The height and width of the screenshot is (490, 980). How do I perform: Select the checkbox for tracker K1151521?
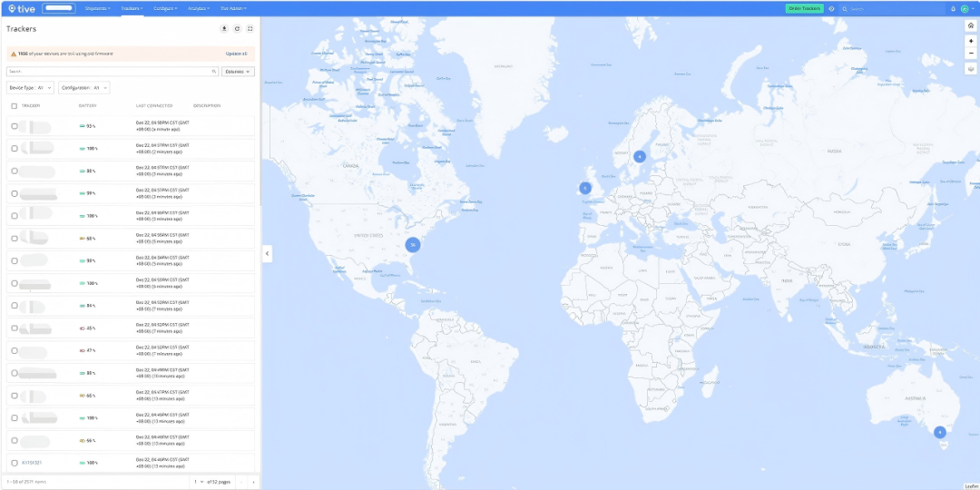point(15,463)
